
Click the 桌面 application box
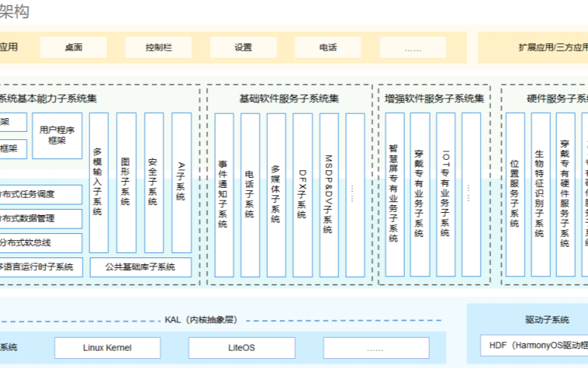[x=73, y=47]
